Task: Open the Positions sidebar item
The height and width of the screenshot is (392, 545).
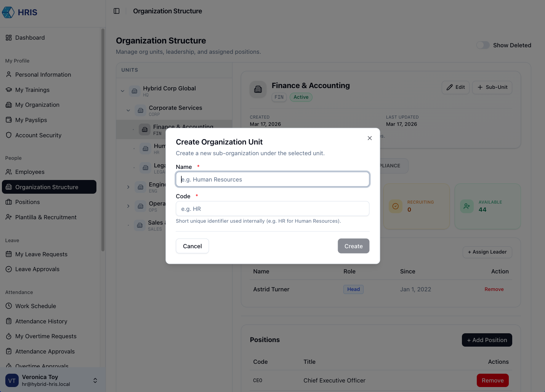Action: tap(27, 202)
